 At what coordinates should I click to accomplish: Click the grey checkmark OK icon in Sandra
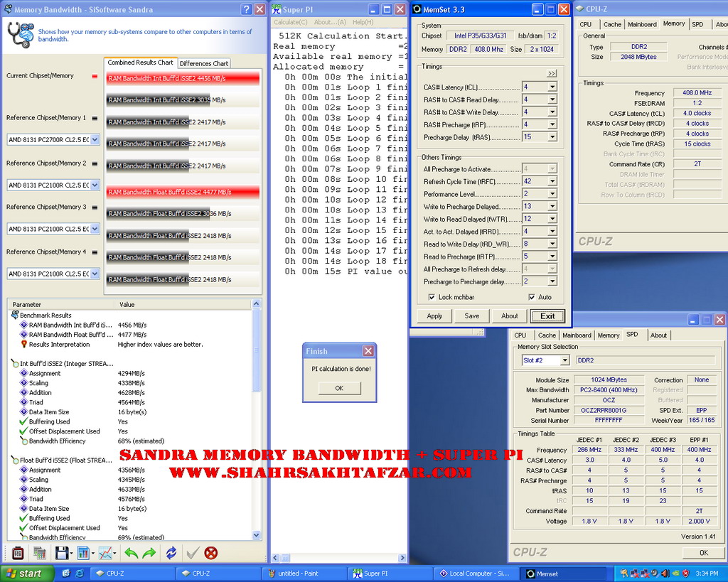[x=193, y=553]
